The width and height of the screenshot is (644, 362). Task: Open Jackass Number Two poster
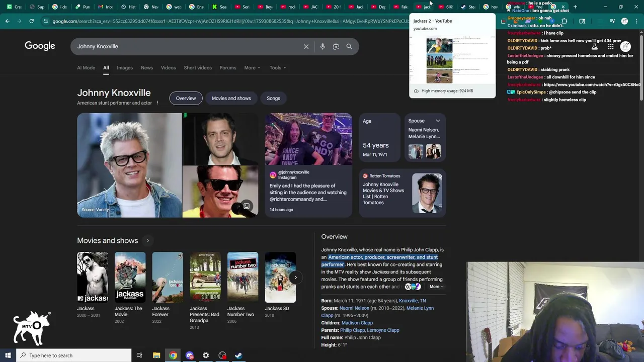(243, 277)
